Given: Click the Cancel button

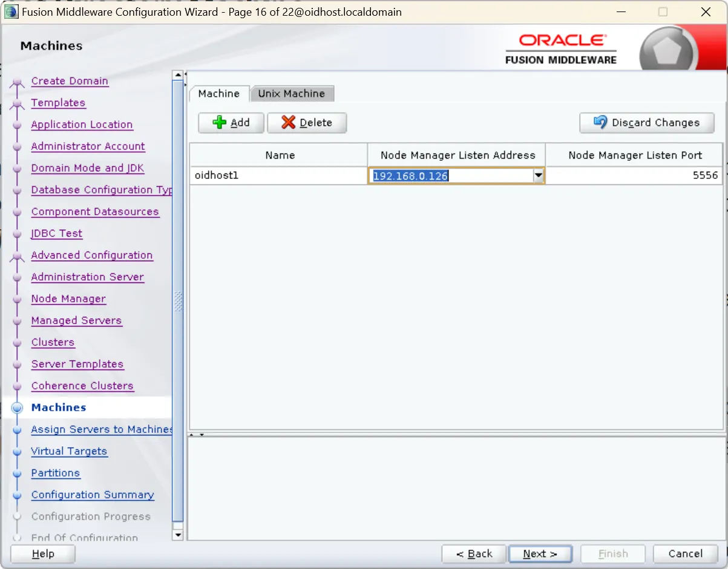Looking at the screenshot, I should pos(685,554).
